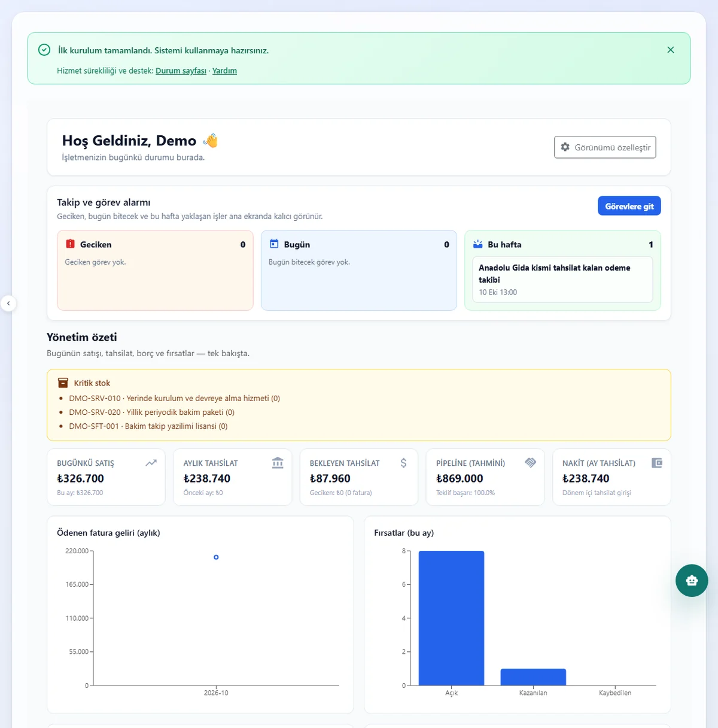Screen dimensions: 718x728
Task: Click the red Geciken alert icon
Action: [70, 244]
